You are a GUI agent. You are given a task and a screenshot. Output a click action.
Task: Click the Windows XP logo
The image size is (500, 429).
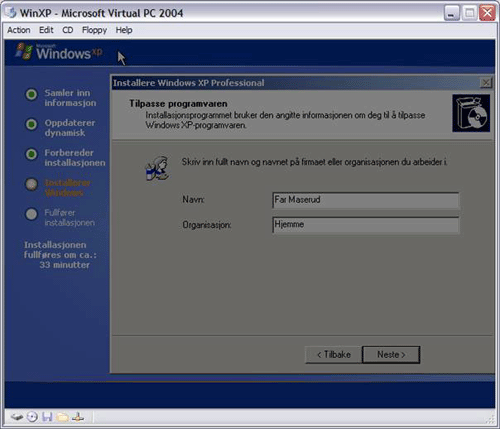(x=59, y=52)
